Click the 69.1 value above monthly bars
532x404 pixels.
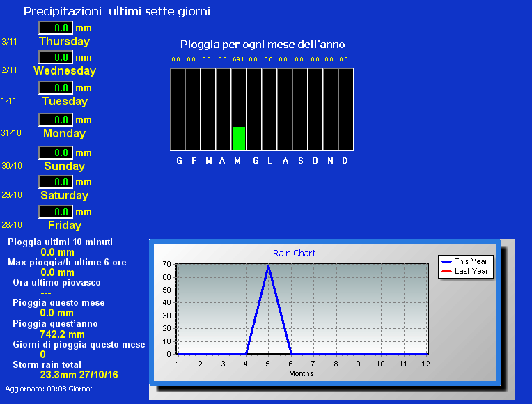pos(238,59)
